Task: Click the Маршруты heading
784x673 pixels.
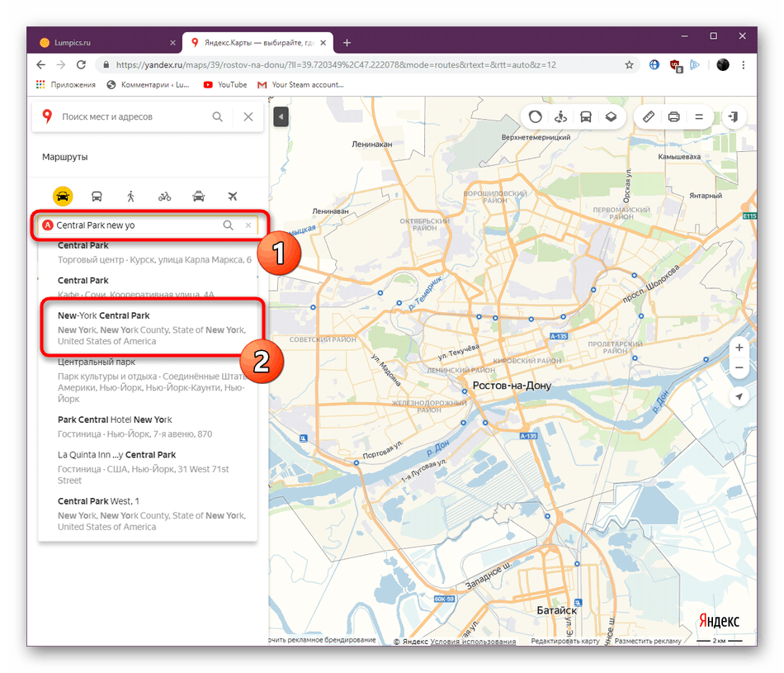Action: coord(65,157)
